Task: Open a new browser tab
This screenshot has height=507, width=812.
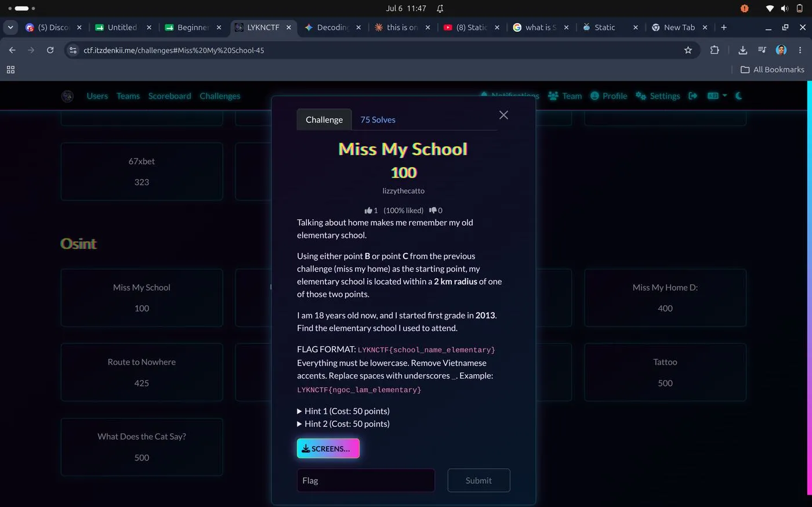Action: [724, 27]
